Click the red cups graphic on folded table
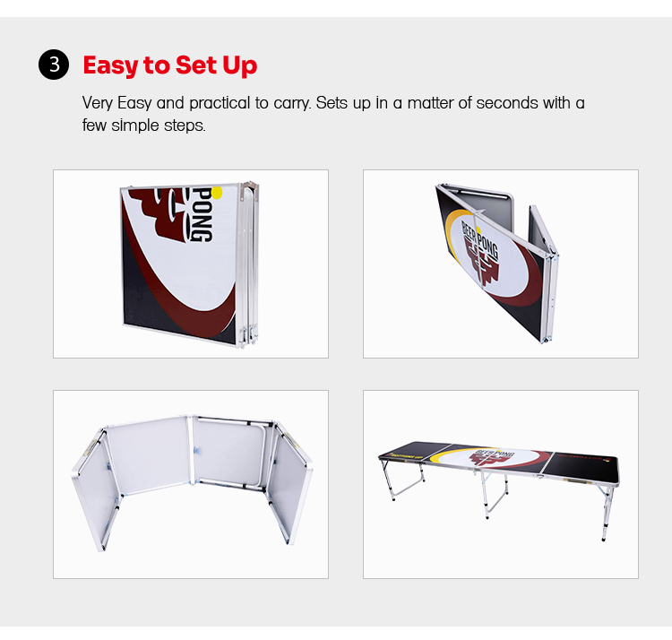Image resolution: width=672 pixels, height=640 pixels. click(159, 212)
